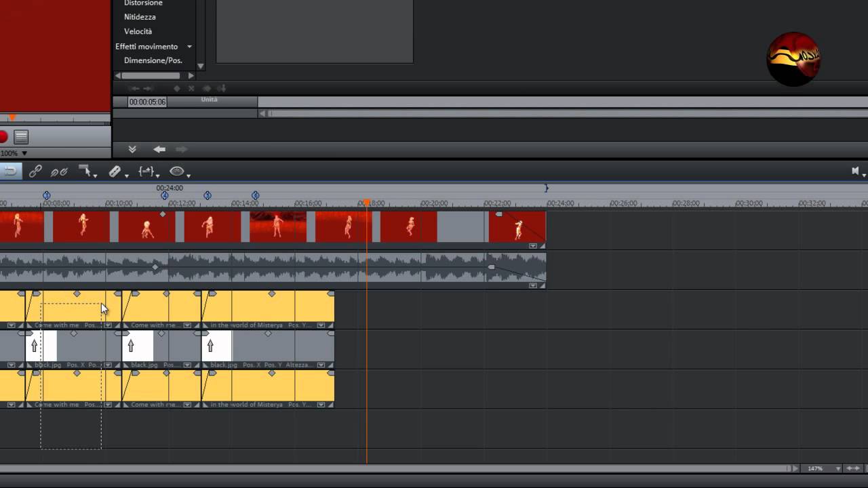This screenshot has height=488, width=868.
Task: Open preview eye icon dropdown arrow
Action: (188, 176)
